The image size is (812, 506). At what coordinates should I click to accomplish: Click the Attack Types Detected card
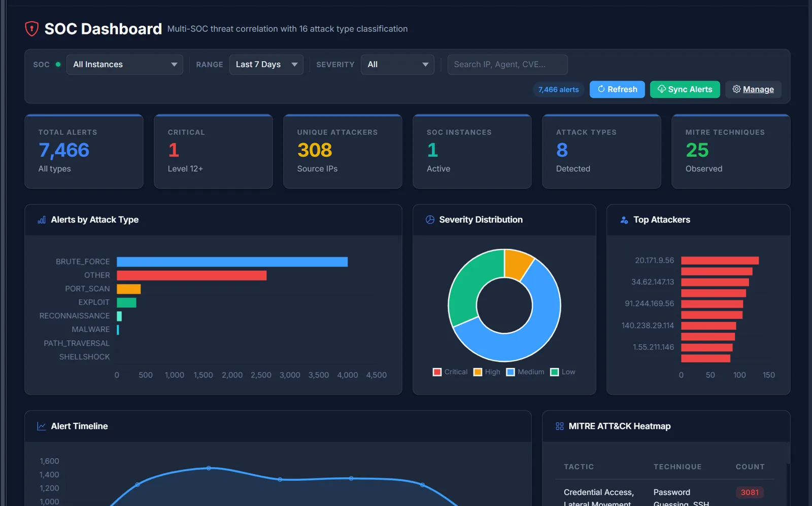pos(601,152)
